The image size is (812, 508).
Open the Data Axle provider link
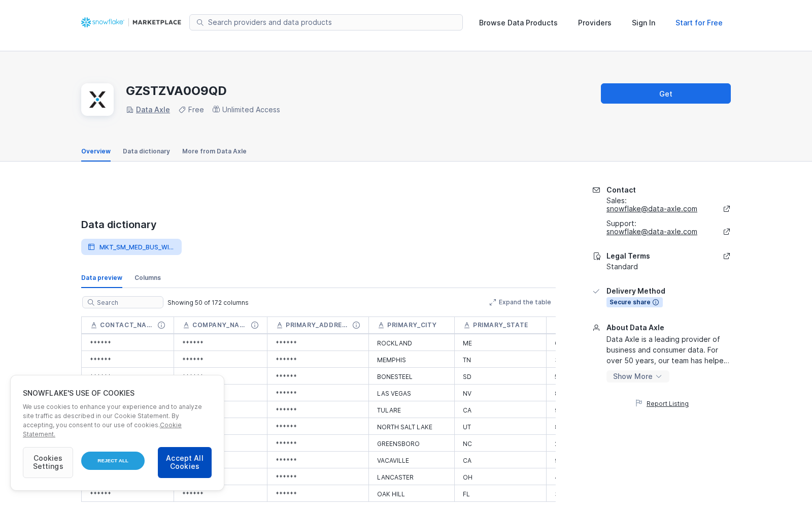(x=153, y=110)
